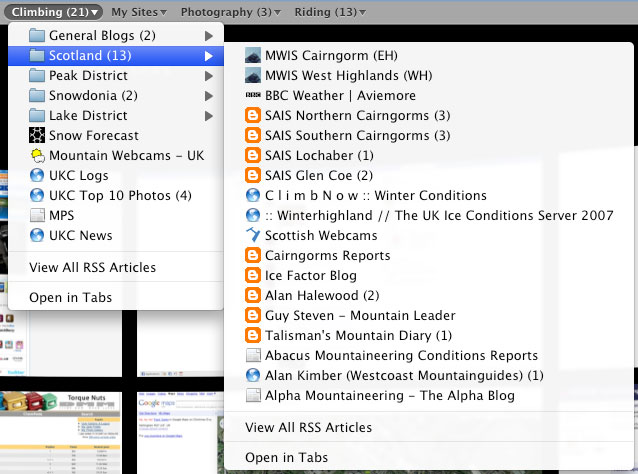The width and height of the screenshot is (638, 474).
Task: Open Abacus Mountaineering Conditions Reports bookmark
Action: [x=429, y=355]
